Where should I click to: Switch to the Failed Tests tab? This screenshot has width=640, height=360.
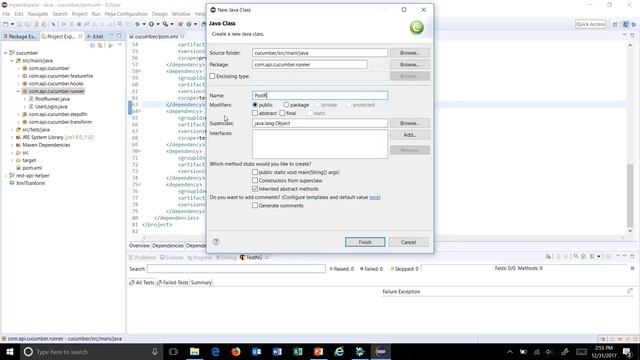(x=173, y=282)
